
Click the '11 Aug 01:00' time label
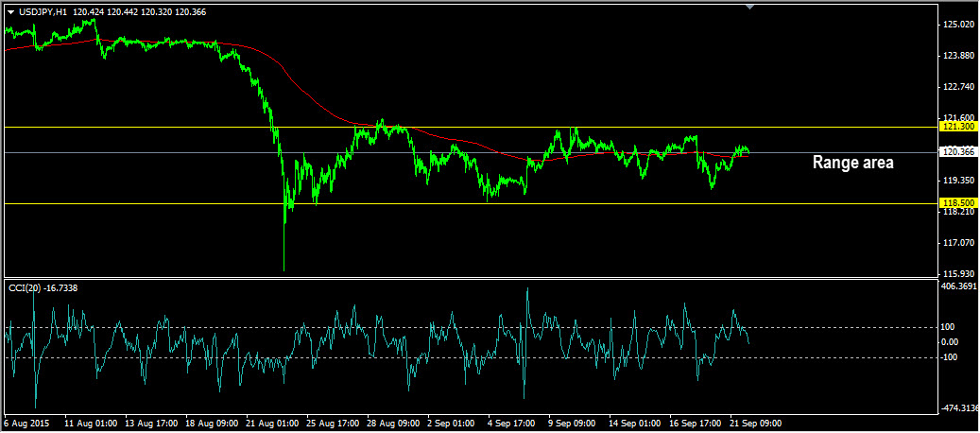point(90,423)
